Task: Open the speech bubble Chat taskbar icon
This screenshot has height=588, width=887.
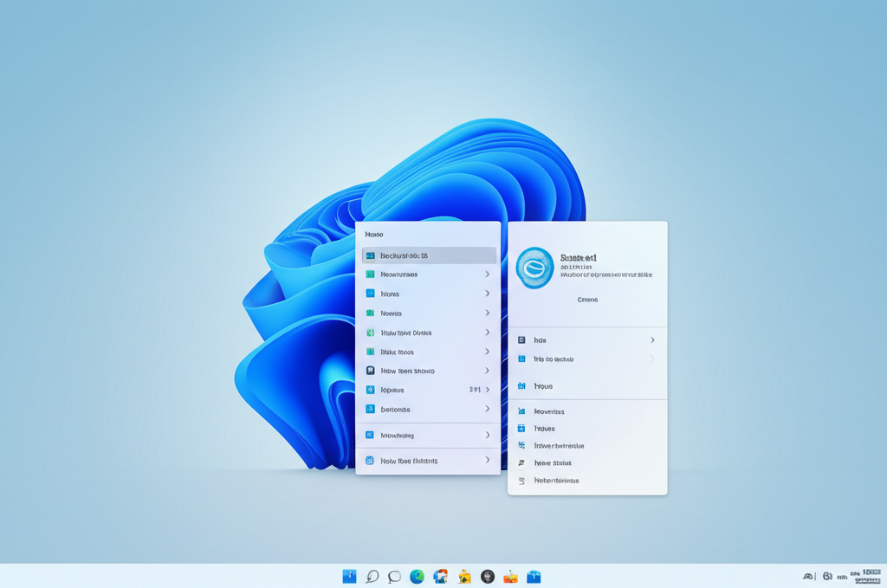Action: (395, 576)
